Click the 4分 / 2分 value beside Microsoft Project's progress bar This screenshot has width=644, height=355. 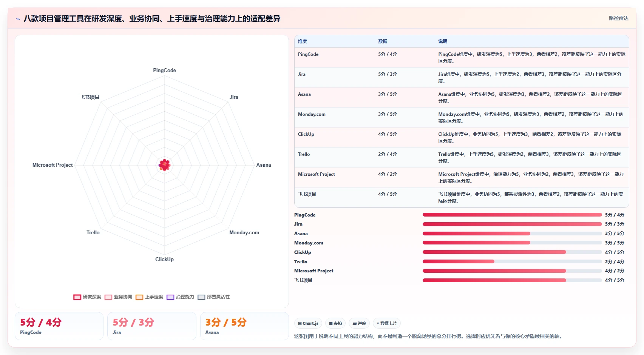click(x=615, y=271)
